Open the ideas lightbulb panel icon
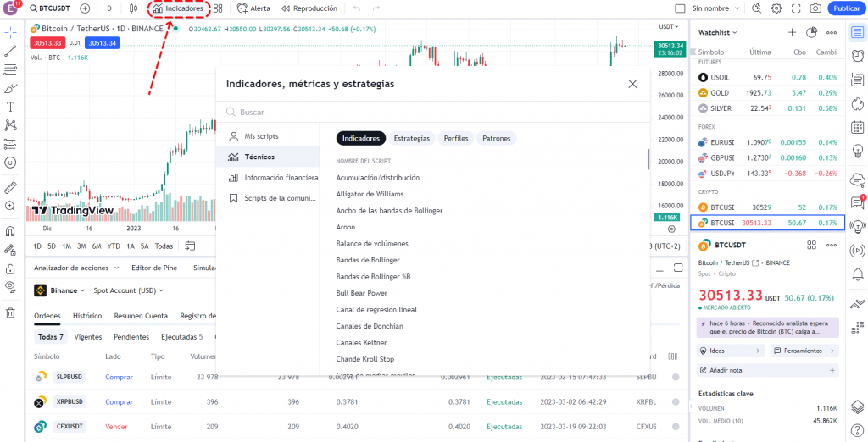Screen dimensions: 868x442 pyautogui.click(x=858, y=151)
